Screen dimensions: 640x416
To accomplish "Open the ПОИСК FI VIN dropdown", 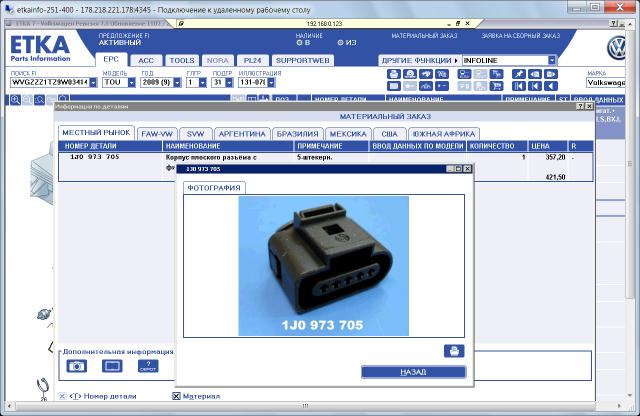I will pyautogui.click(x=93, y=82).
